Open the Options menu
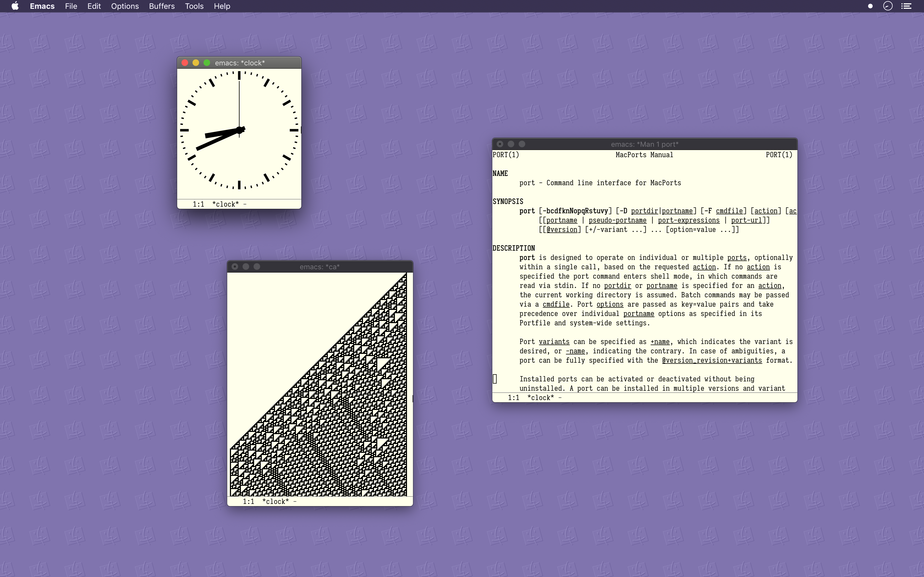The height and width of the screenshot is (577, 924). pos(125,6)
